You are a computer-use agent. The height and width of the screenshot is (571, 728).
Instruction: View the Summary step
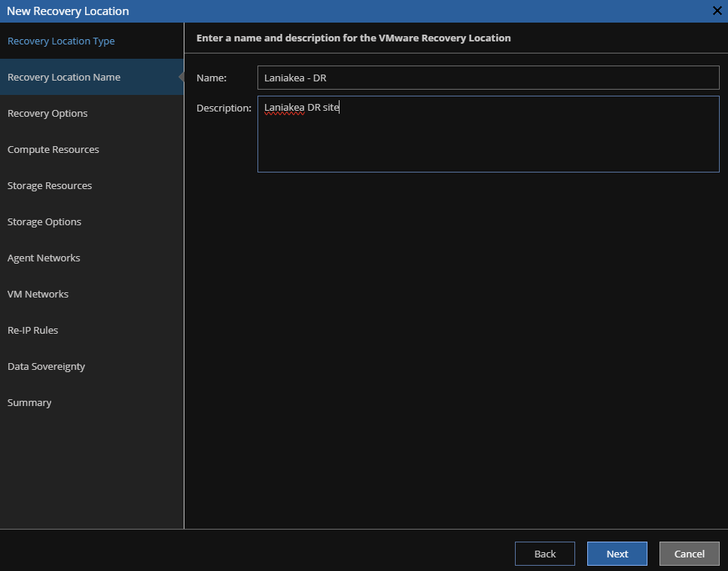[92, 403]
